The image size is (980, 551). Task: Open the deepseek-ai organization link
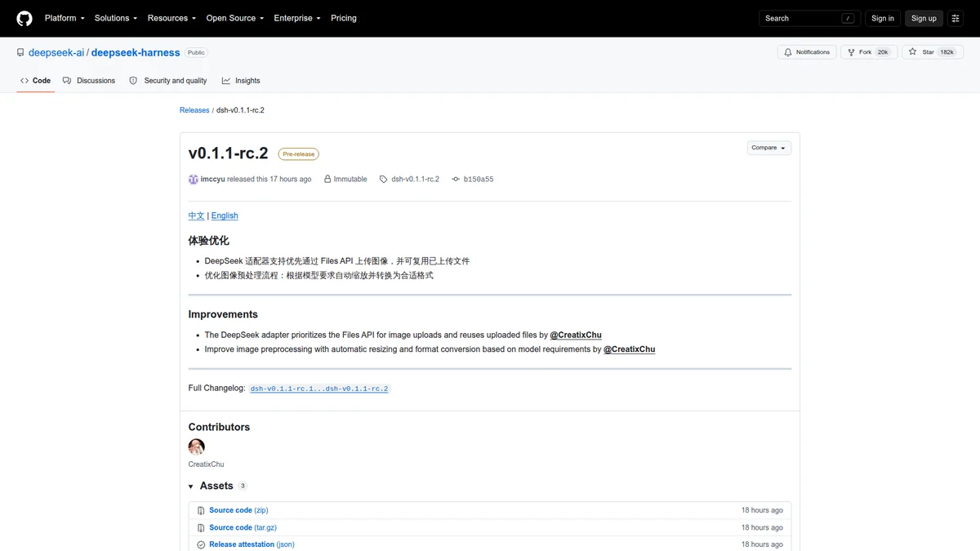click(56, 52)
